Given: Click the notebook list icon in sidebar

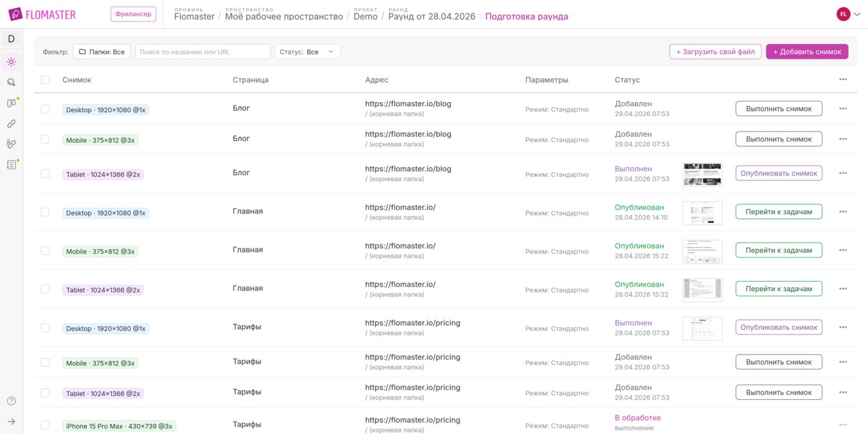Looking at the screenshot, I should [x=11, y=164].
